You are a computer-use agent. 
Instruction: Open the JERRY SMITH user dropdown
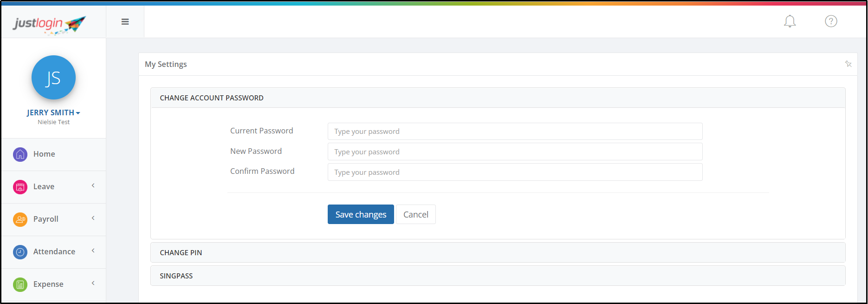tap(53, 112)
